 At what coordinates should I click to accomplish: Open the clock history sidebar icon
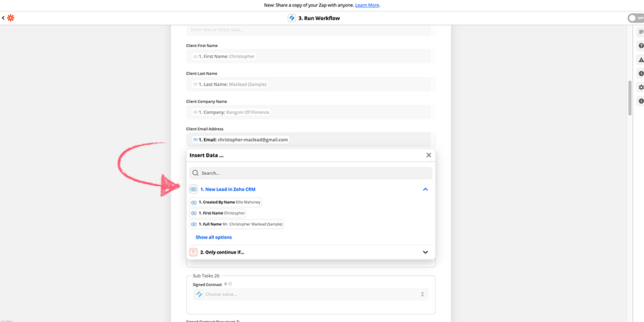coord(641,74)
